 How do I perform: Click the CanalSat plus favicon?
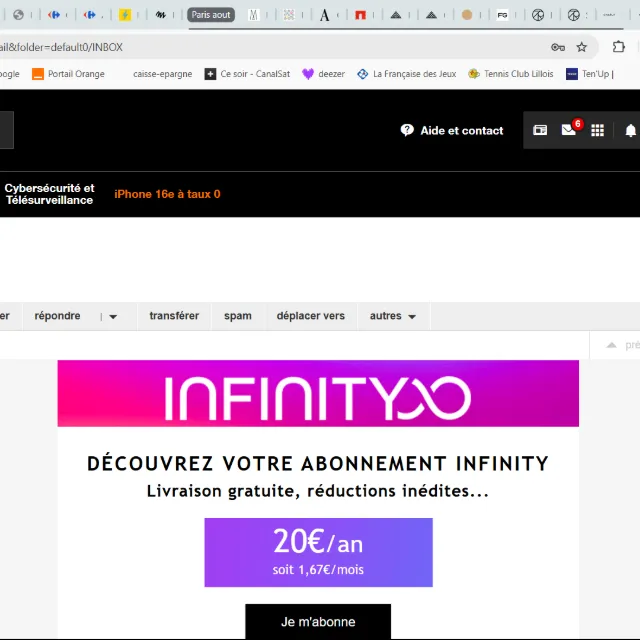point(210,74)
